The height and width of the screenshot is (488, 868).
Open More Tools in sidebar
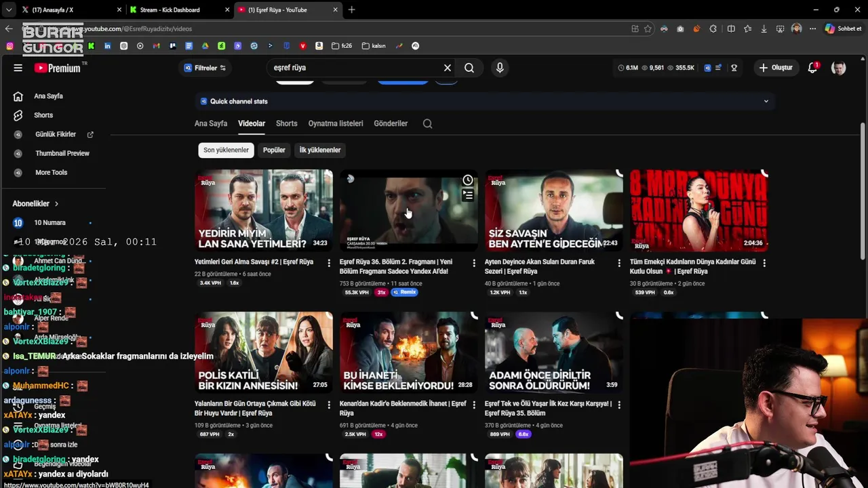coord(51,172)
